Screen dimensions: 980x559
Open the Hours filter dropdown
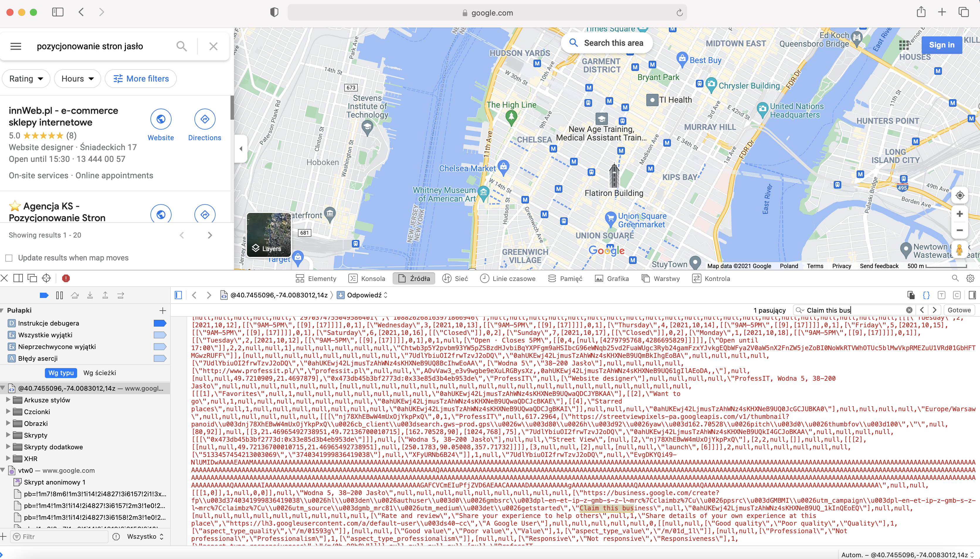point(77,79)
